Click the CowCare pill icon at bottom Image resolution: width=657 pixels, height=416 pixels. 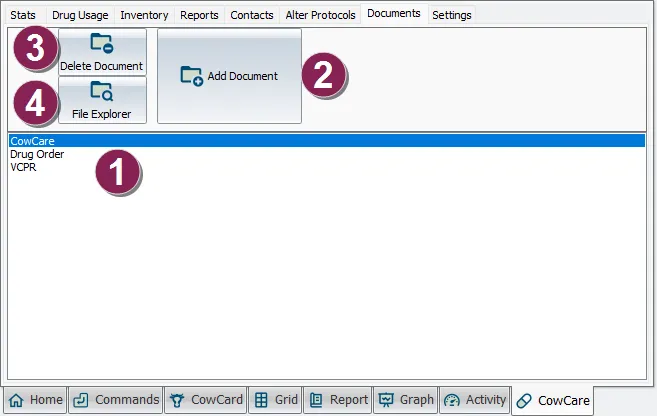524,401
